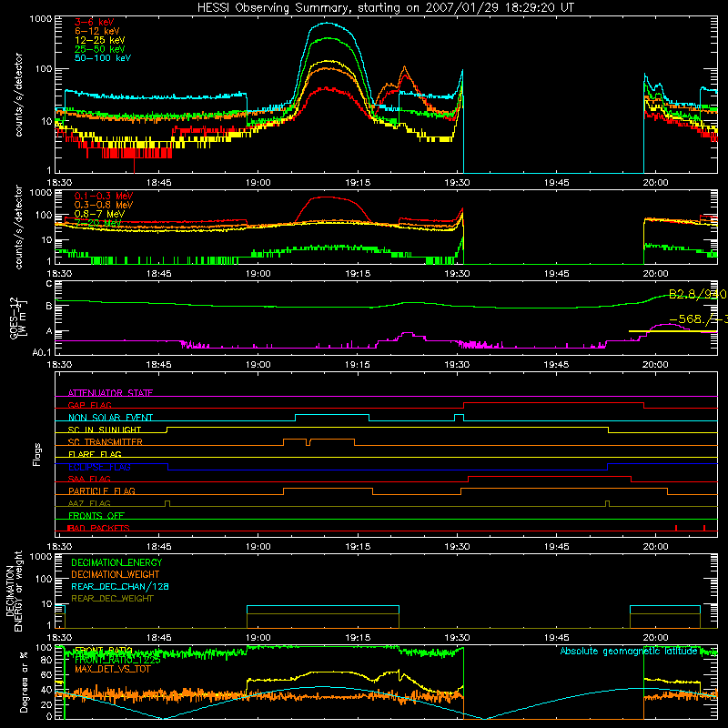Click the vertical 'Flags' axis label
The image size is (728, 728).
(36, 454)
